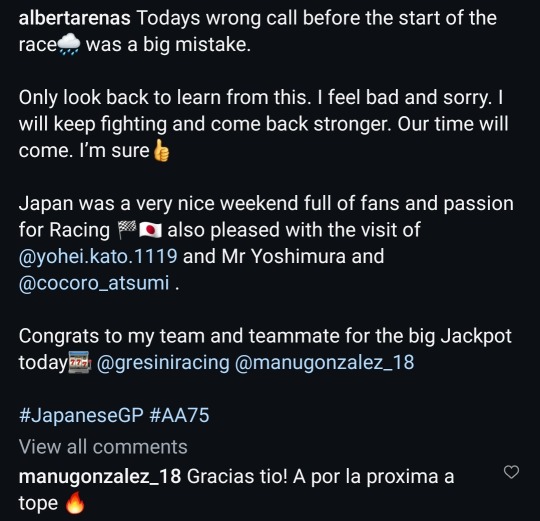Tap the 'Mr Yoshimura' text in the caption
Screen dimensions: 540x521
tap(284, 257)
